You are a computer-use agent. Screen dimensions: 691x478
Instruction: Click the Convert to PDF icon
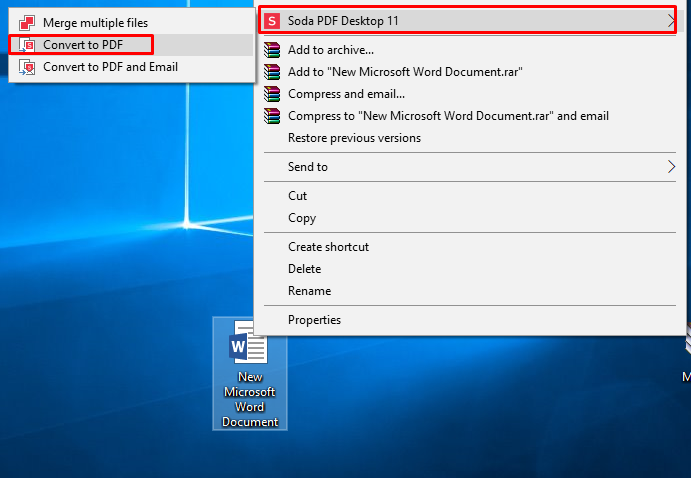tap(27, 44)
